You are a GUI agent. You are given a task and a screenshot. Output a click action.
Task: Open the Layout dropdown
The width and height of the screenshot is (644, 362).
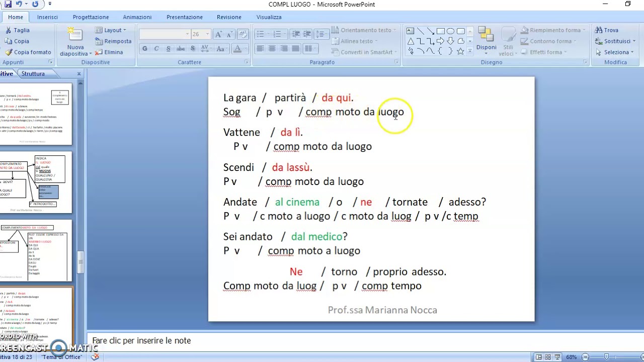point(111,30)
